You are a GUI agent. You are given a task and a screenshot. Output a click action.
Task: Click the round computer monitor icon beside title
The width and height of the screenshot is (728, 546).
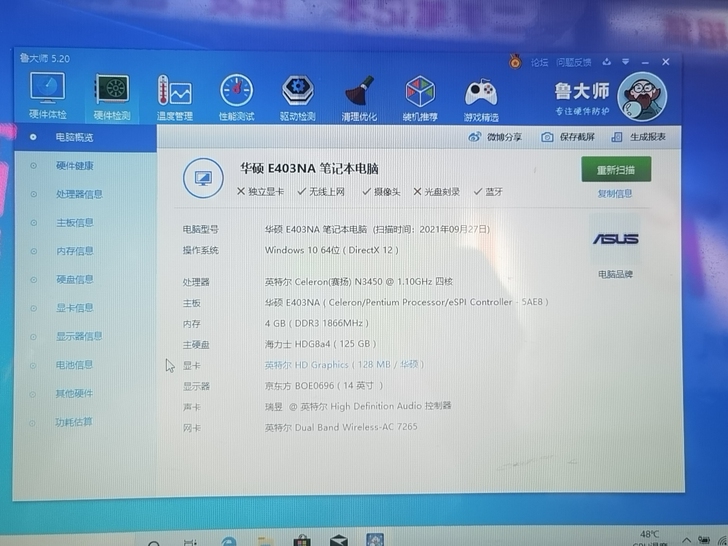click(x=203, y=178)
